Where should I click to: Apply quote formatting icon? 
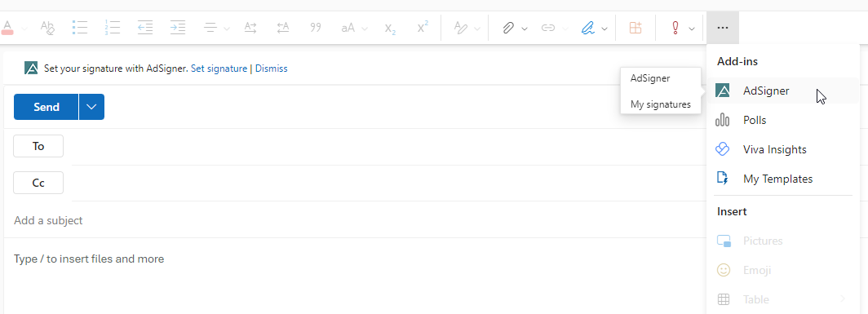[316, 28]
